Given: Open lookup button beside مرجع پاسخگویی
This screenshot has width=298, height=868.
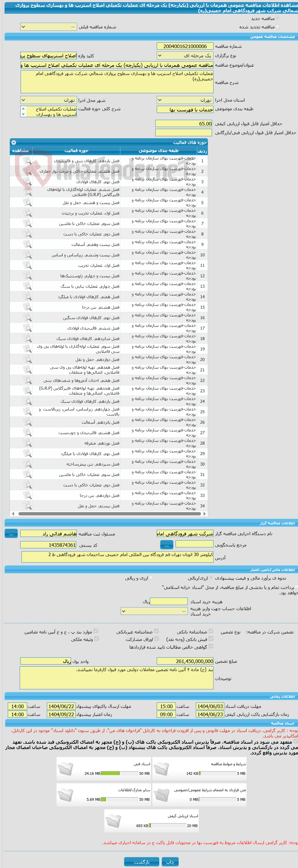Looking at the screenshot, I should (167, 545).
